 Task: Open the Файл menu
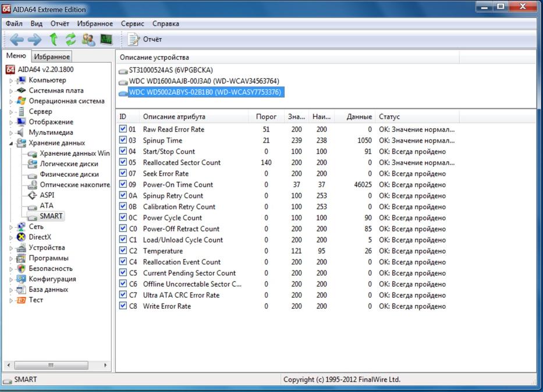pos(14,23)
